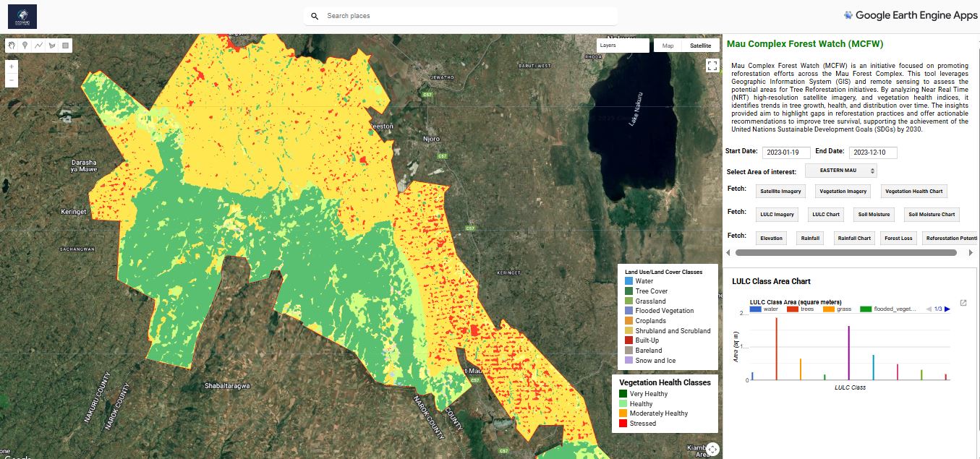Viewport: 980px width, 459px height.
Task: Click the Flooded Vegetation legend swatch
Action: pos(629,311)
